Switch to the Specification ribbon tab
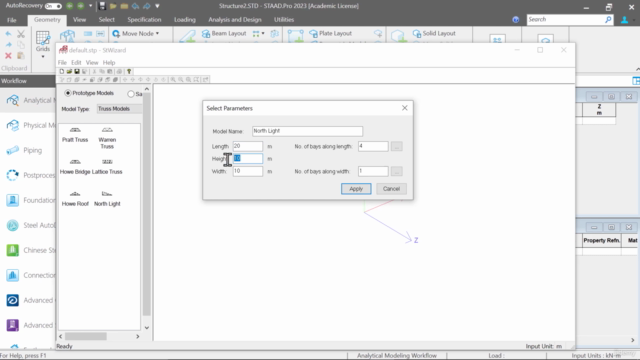This screenshot has width=640, height=360. 144,20
